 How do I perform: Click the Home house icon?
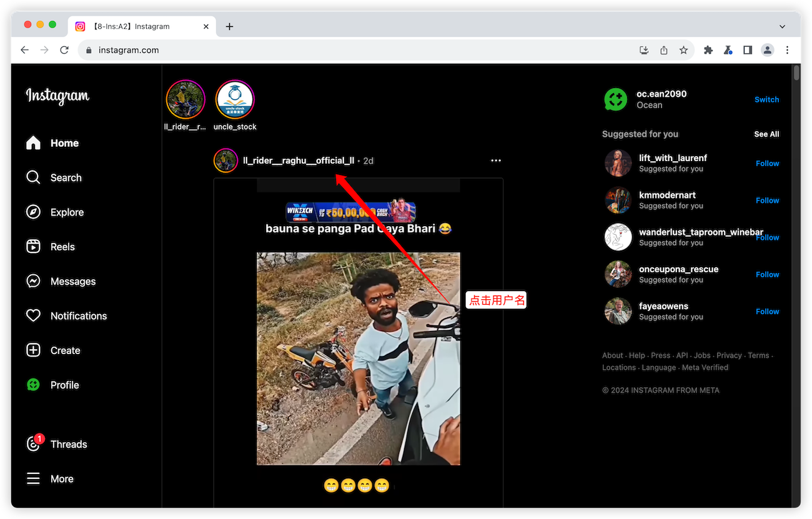click(x=33, y=143)
